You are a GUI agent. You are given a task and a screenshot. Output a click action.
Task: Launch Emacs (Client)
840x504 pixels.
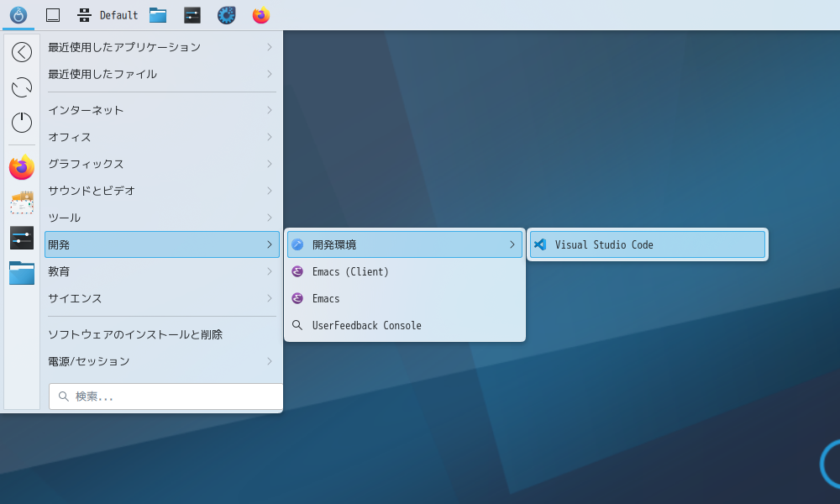tap(405, 271)
